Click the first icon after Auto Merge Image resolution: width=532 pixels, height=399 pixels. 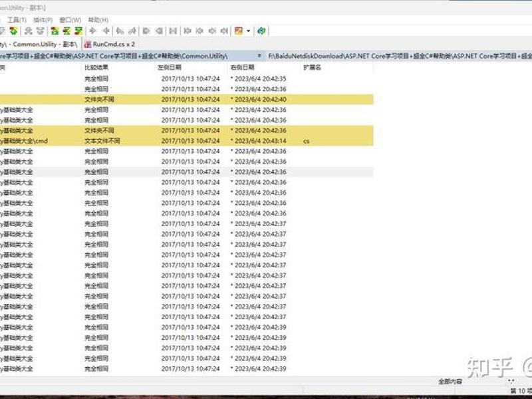click(x=188, y=31)
